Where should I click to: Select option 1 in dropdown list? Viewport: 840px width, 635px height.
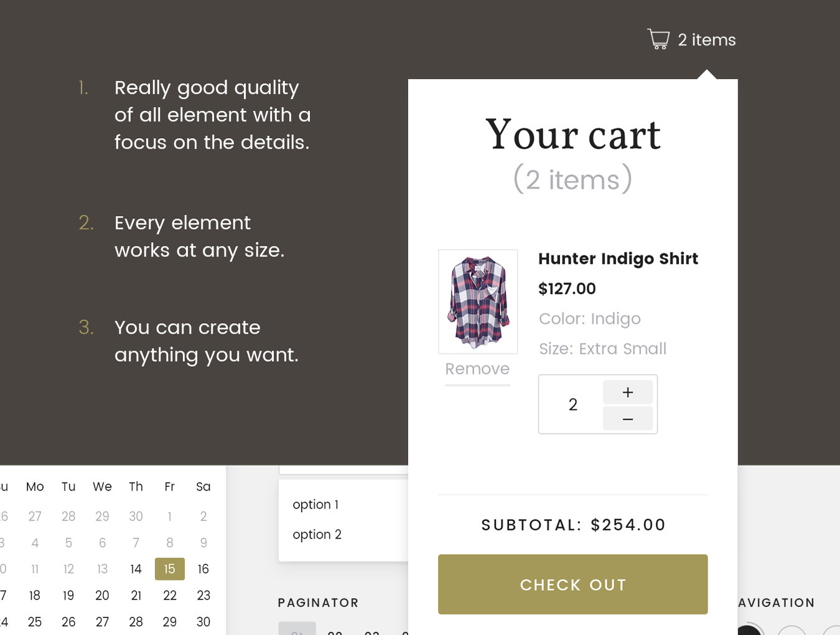315,504
